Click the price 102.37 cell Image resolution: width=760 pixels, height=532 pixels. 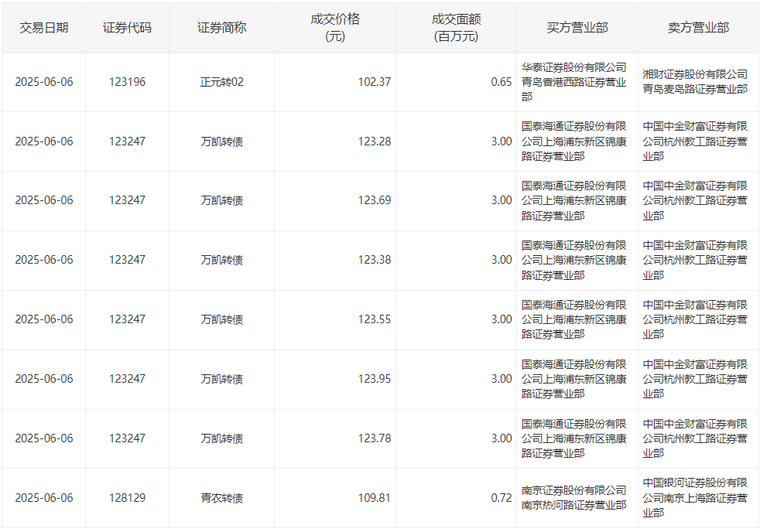335,82
